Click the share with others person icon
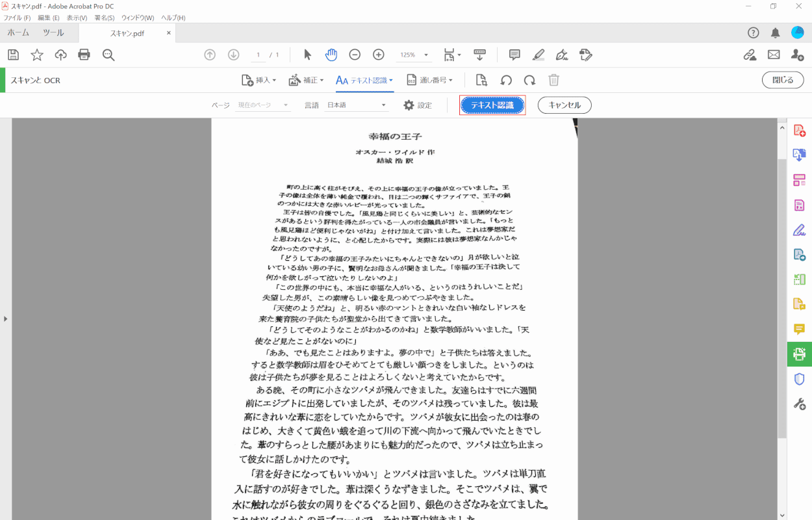 (797, 55)
